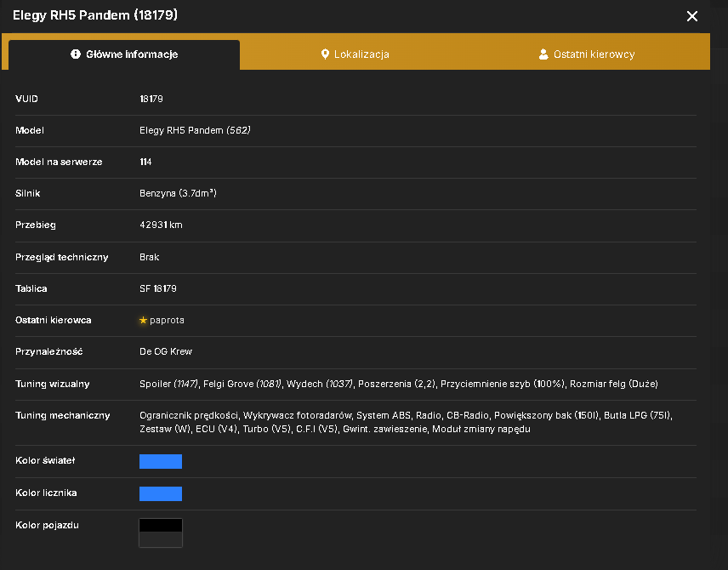Select the Główne informacje tab
Viewport: 728px width, 570px height.
point(124,54)
